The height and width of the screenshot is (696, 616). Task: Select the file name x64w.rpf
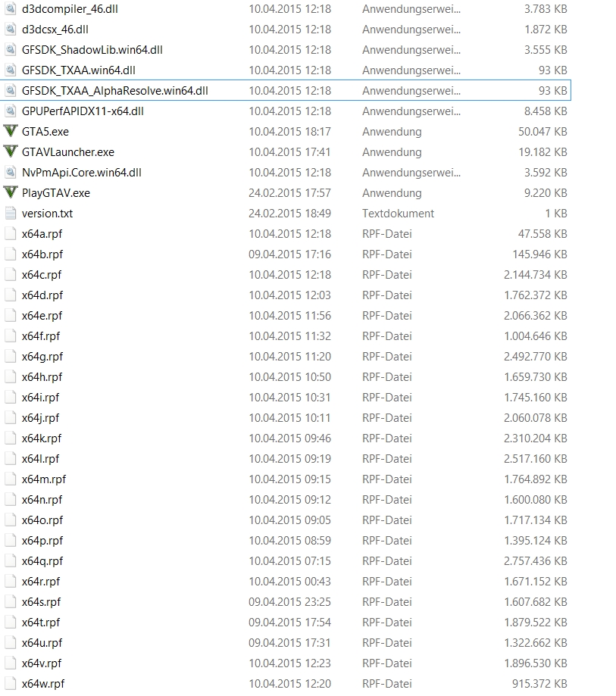pyautogui.click(x=43, y=684)
